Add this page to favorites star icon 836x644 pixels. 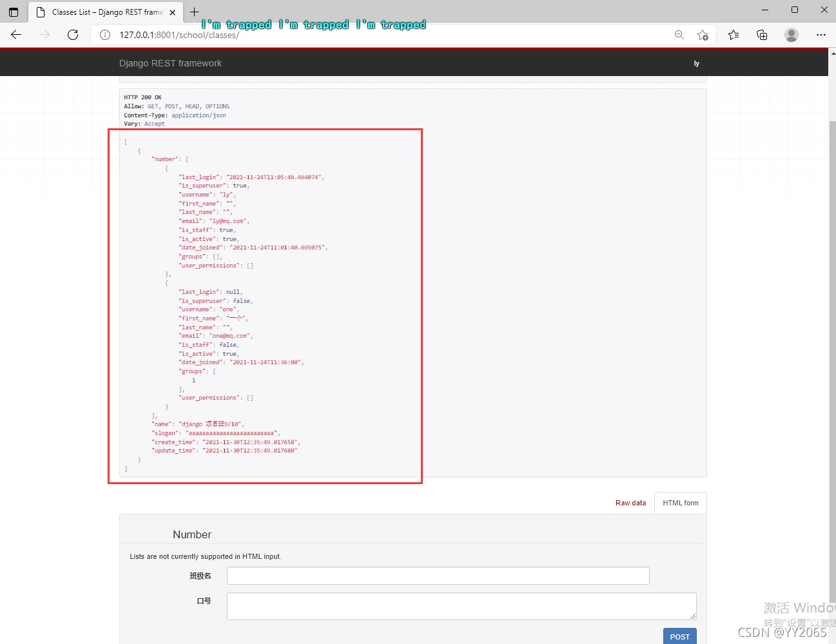703,35
